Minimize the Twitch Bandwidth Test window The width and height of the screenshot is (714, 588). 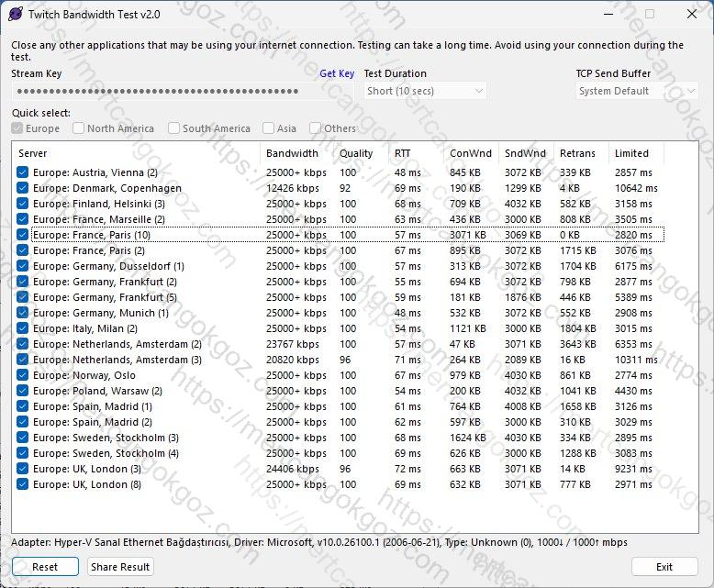(x=608, y=14)
